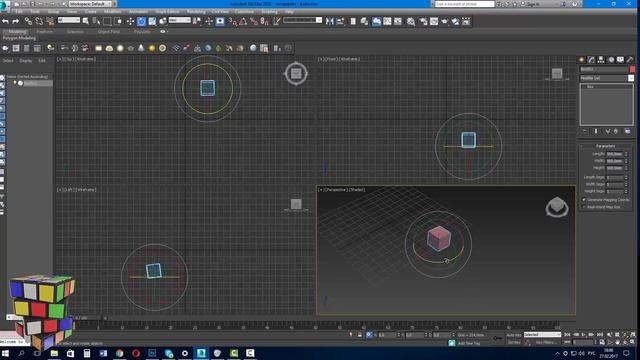Switch to the Create command panel tab

point(582,60)
